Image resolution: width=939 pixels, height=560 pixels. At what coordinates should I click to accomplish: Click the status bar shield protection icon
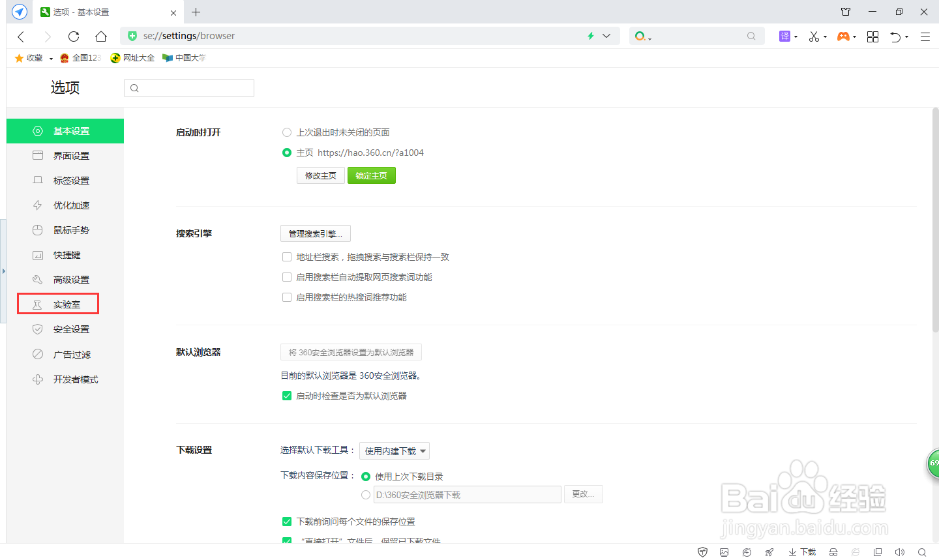pyautogui.click(x=702, y=552)
